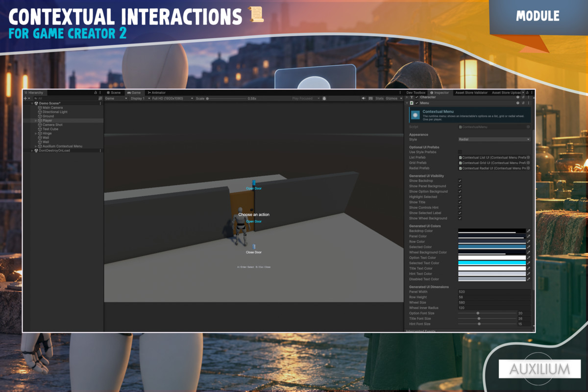Uncheck Show Option Background

tap(460, 192)
